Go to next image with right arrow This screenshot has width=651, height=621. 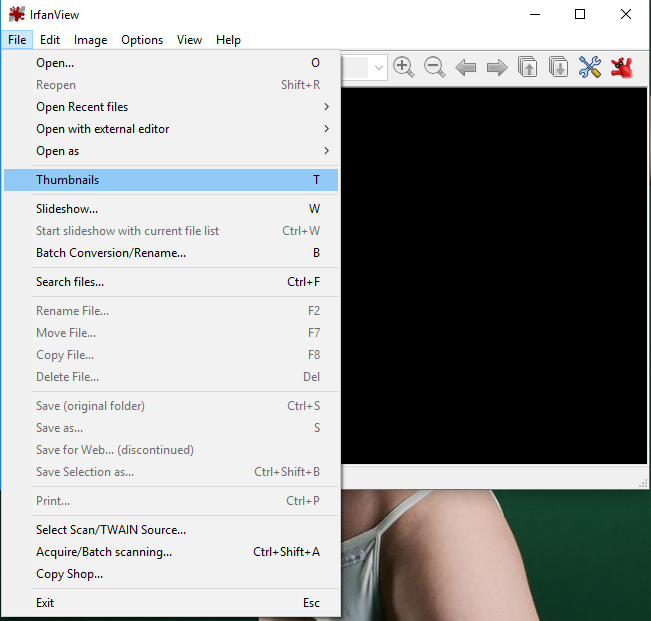point(497,67)
